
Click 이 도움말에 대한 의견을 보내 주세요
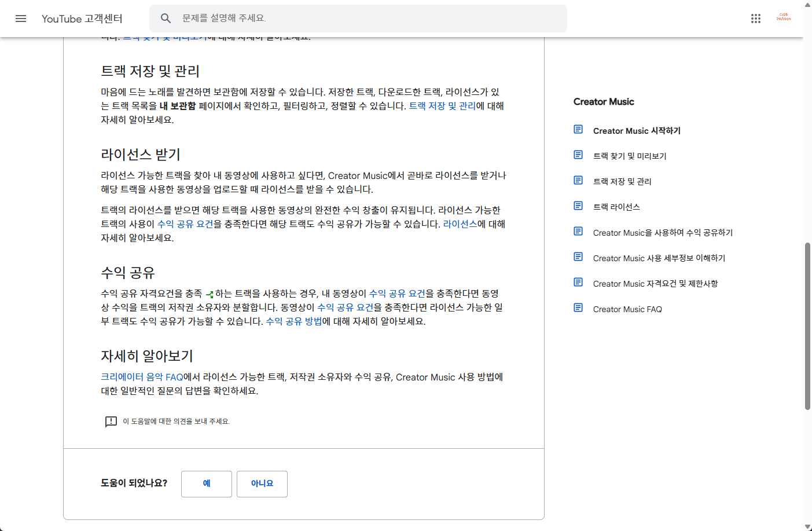click(176, 422)
